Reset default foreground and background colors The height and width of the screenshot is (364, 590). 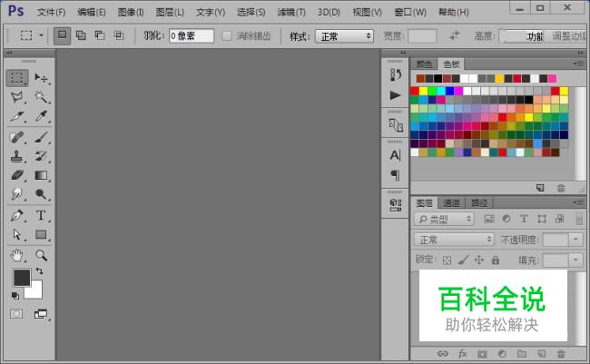click(15, 296)
